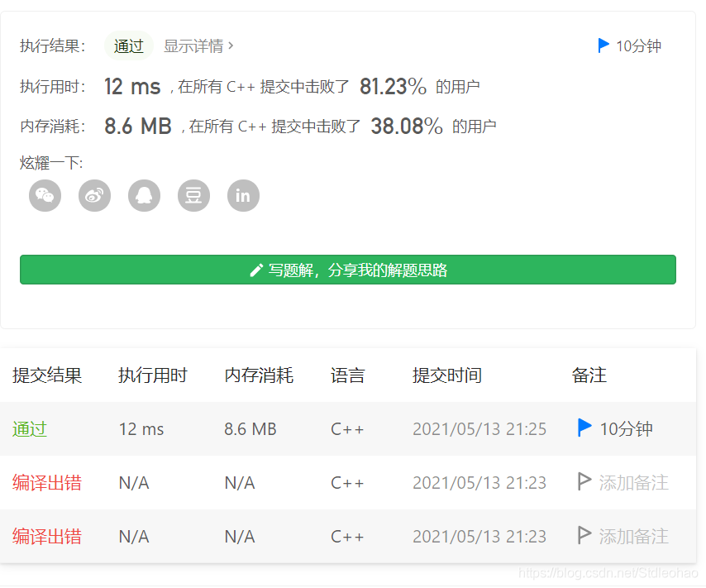Click 内存消耗 column header
The image size is (706, 588).
259,375
